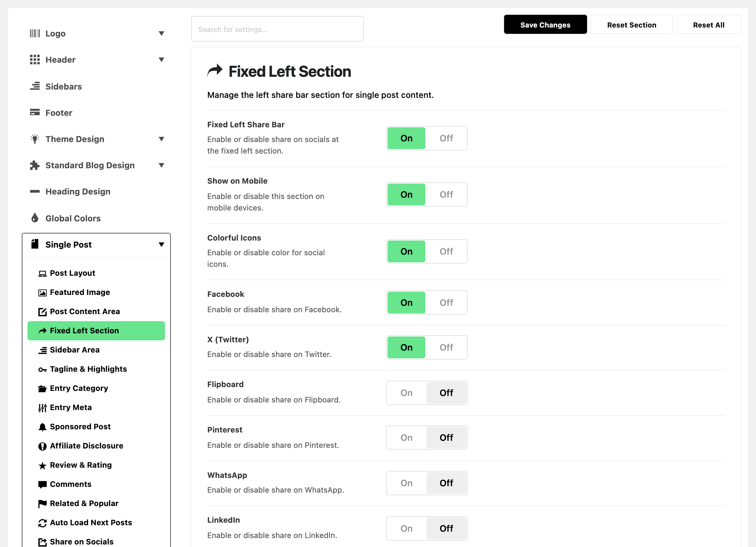Expand the Theme Design arrow

[161, 139]
